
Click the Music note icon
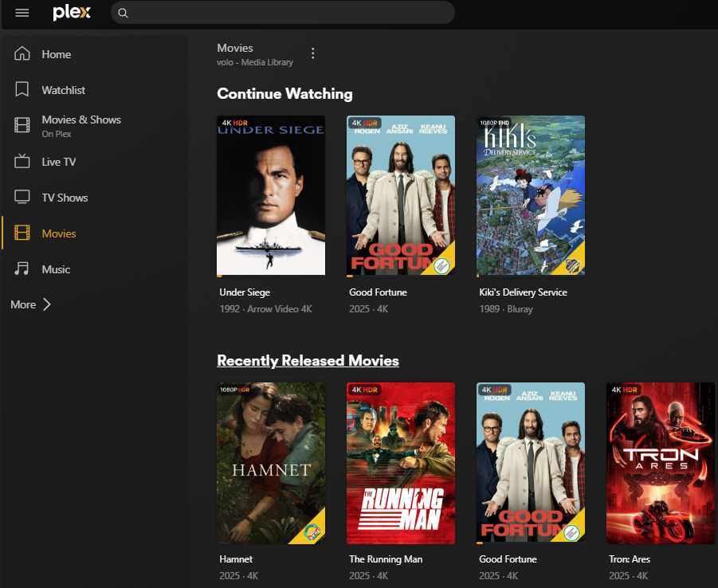22,269
